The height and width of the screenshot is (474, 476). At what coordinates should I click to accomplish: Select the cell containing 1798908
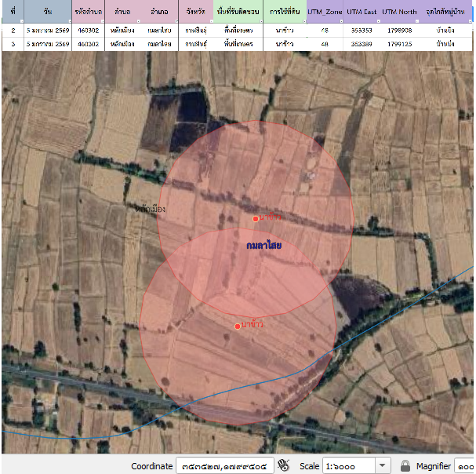400,30
